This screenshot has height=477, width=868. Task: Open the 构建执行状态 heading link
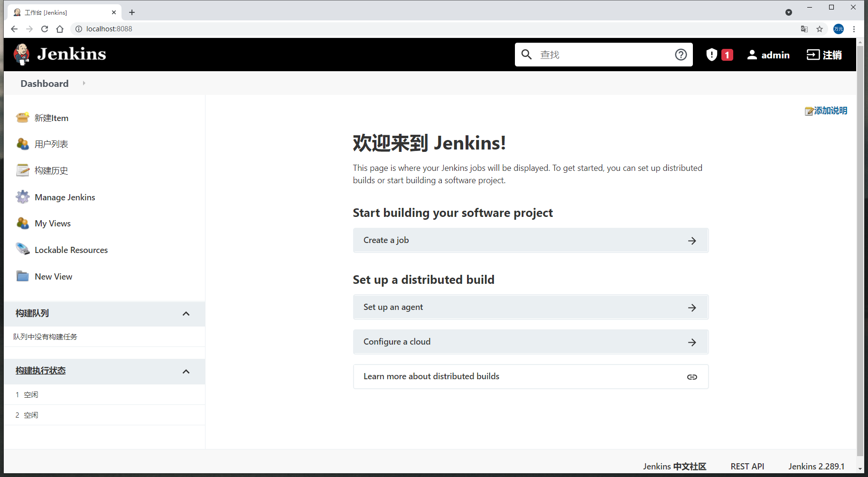point(41,371)
